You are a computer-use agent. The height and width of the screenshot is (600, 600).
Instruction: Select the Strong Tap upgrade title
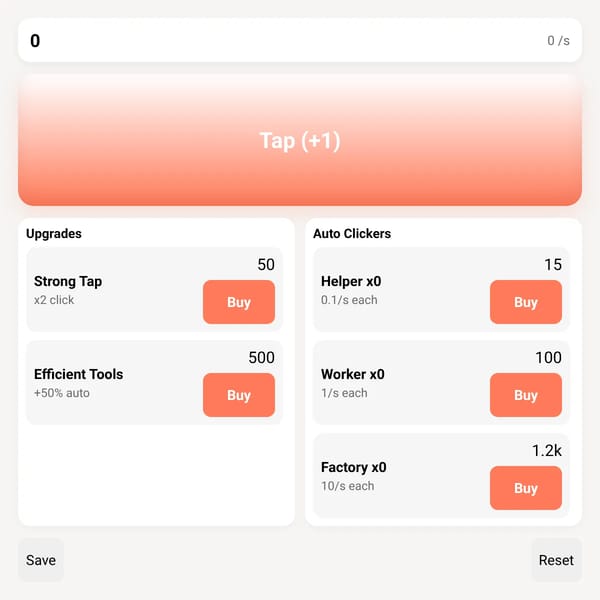[x=68, y=281]
